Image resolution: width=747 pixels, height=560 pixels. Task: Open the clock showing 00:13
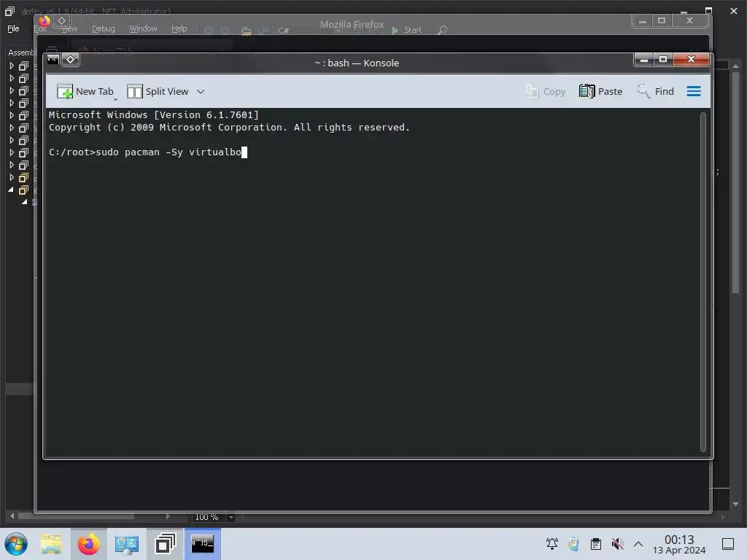pos(679,544)
